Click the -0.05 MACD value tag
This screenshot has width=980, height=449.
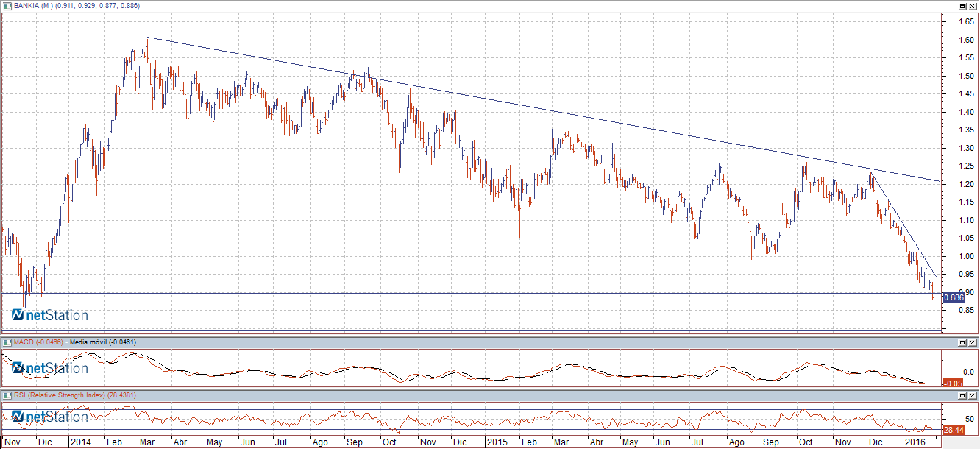tap(953, 383)
